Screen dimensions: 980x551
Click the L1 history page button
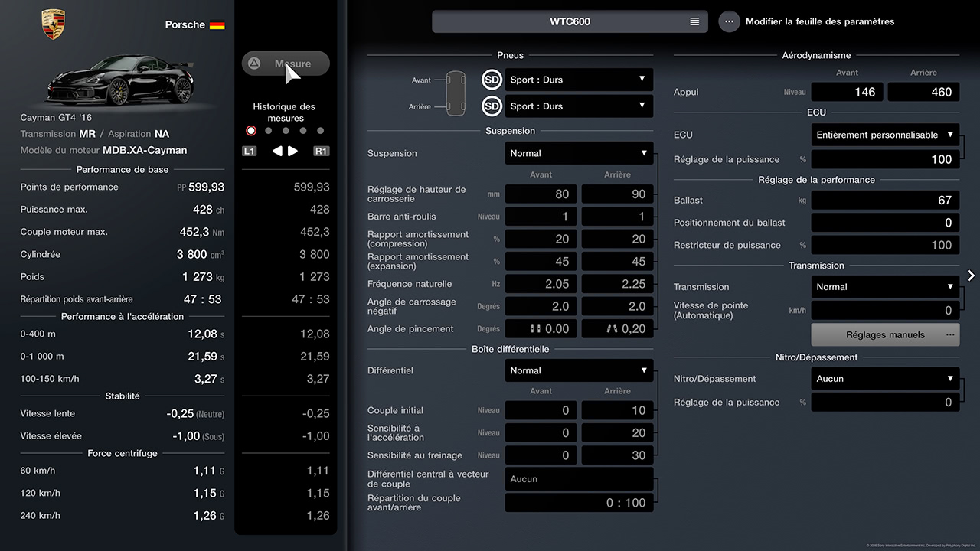(250, 152)
